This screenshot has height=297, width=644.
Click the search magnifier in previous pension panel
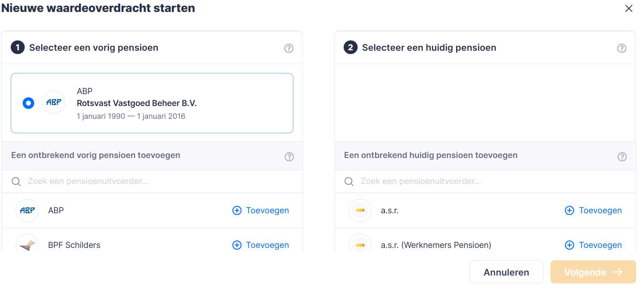(16, 181)
